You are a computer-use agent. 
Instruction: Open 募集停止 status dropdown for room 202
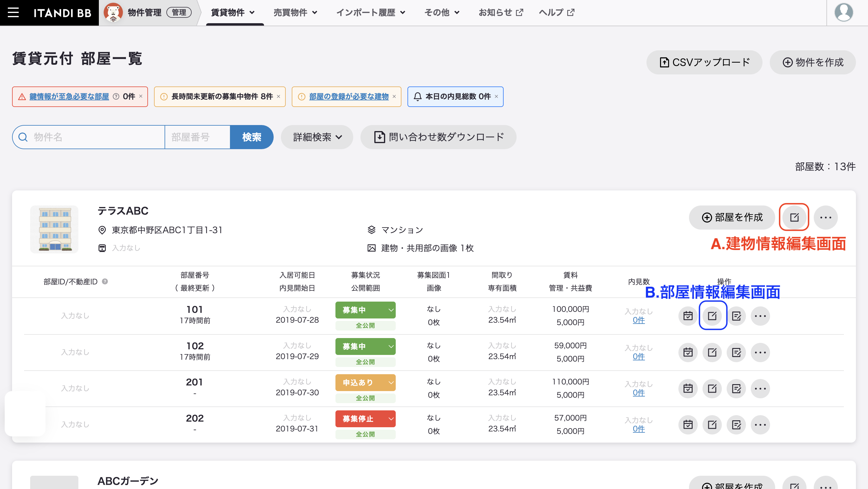pos(365,418)
